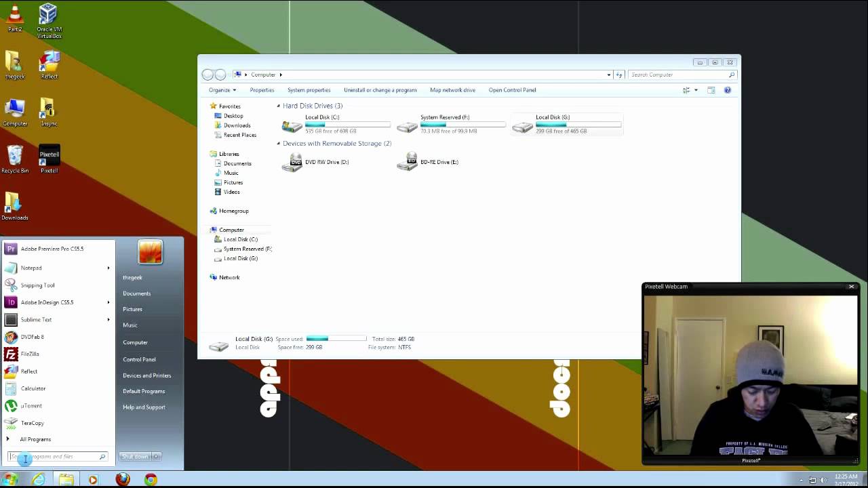Viewport: 868px width, 488px height.
Task: Open VLC Part 2 desktop icon
Action: pos(15,18)
